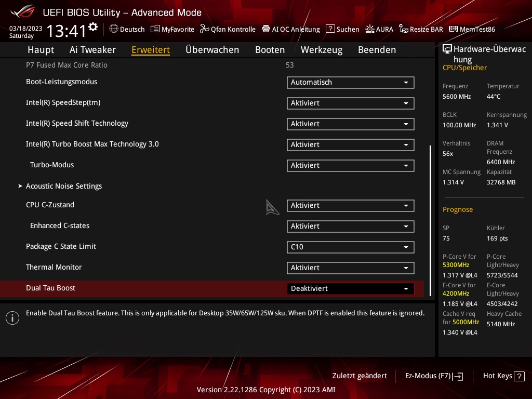Image resolution: width=532 pixels, height=399 pixels.
Task: Click the Ez-Modus exit arrow icon
Action: click(x=458, y=376)
